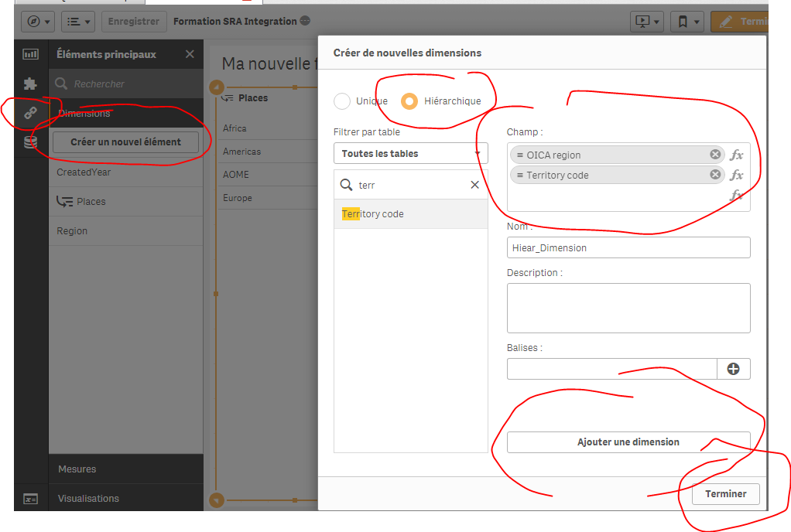Remove the Territory code field

pos(715,175)
